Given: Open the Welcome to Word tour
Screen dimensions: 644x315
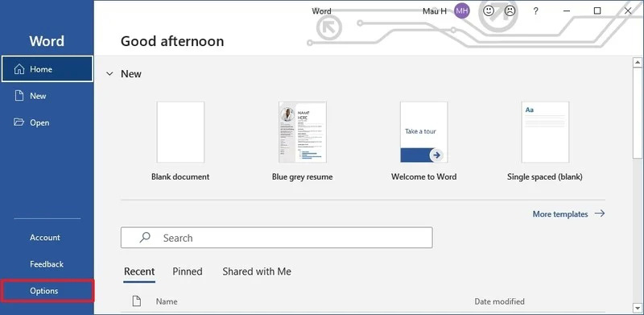Looking at the screenshot, I should 424,141.
